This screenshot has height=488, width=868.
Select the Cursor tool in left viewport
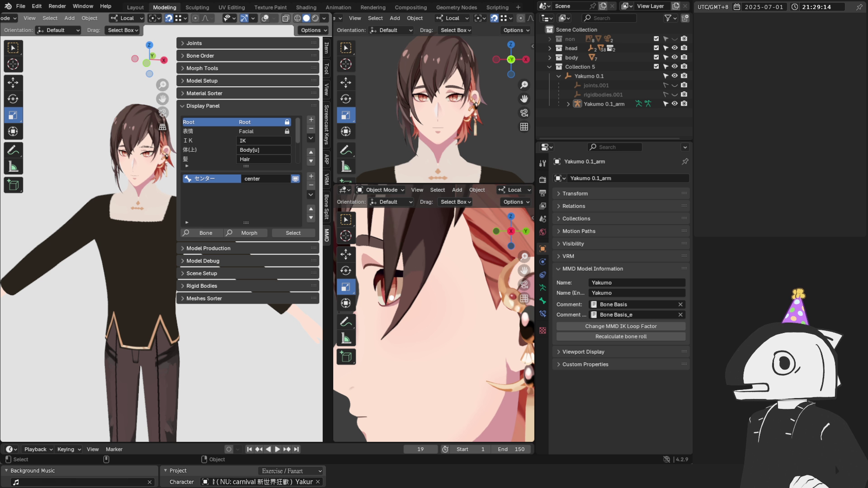[13, 64]
